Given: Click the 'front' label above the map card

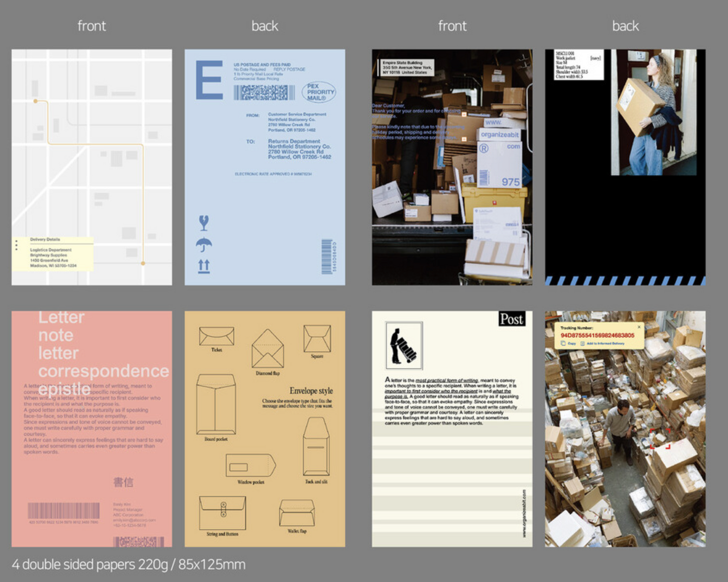Looking at the screenshot, I should 92,26.
